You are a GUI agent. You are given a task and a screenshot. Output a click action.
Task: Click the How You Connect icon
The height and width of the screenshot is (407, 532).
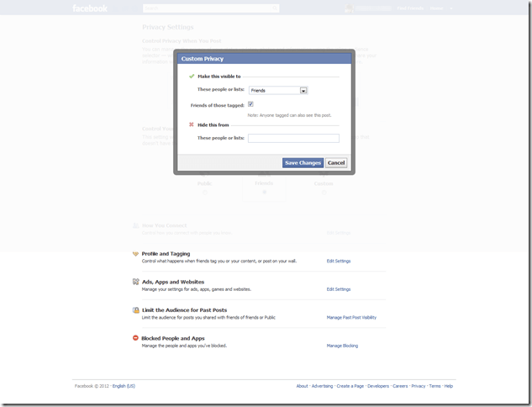(135, 225)
